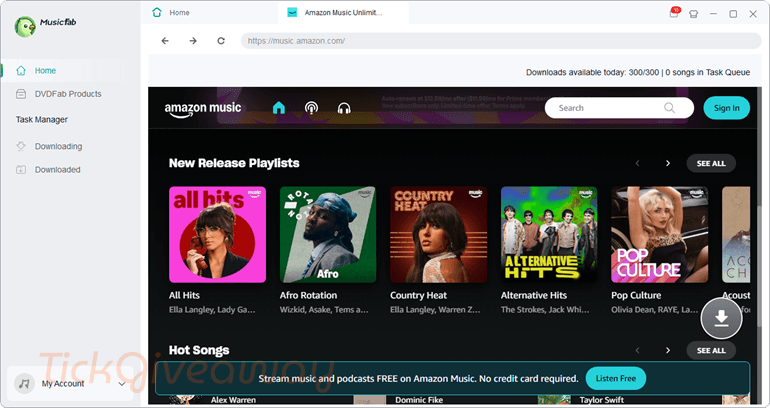Switch to Amazon Music Unlimited tab
Viewport: 770px width, 408px height.
pos(343,13)
